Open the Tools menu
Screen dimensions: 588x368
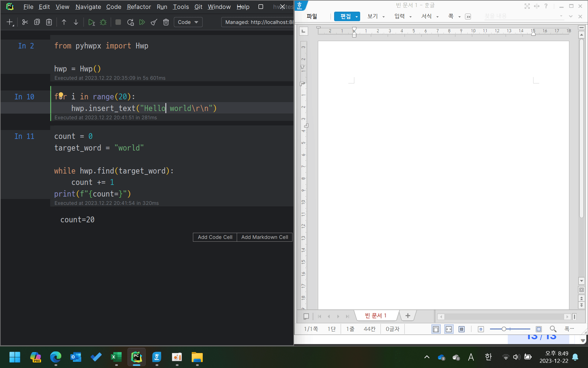[181, 7]
